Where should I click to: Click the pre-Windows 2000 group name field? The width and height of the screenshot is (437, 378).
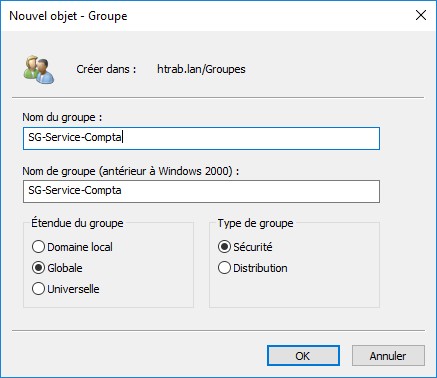201,191
